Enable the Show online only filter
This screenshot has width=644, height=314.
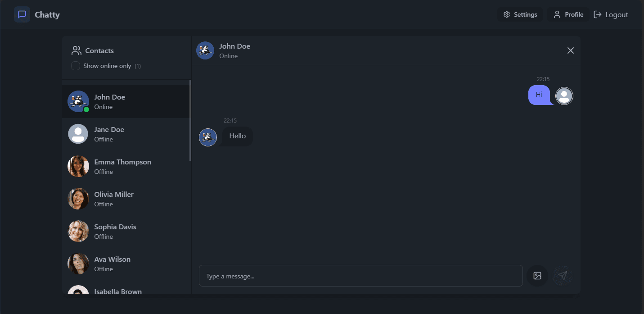coord(75,66)
